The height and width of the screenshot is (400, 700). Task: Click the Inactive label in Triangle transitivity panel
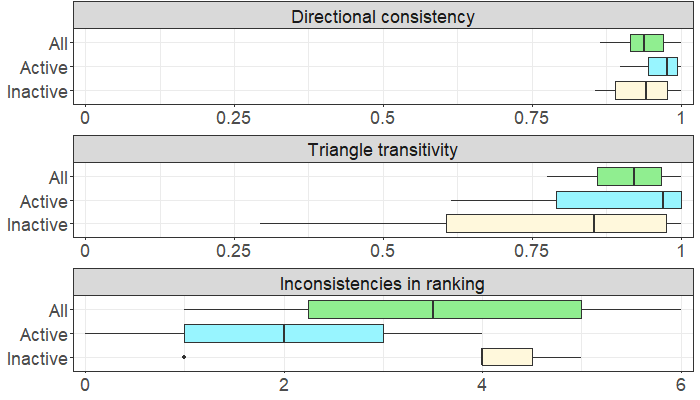click(37, 224)
